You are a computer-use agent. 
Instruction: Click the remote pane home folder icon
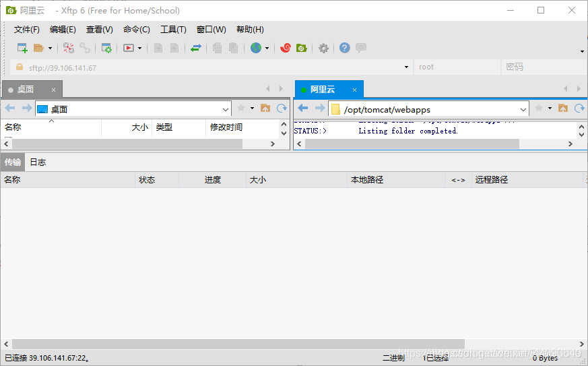tap(563, 108)
